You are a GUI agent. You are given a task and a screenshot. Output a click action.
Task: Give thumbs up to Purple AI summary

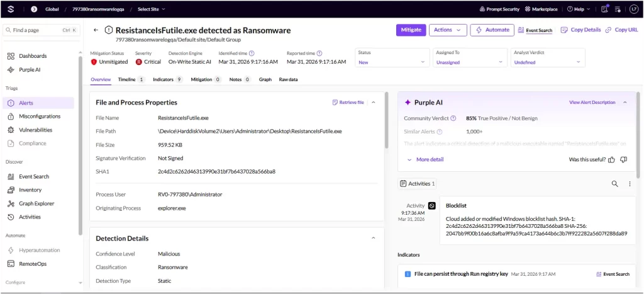(611, 159)
